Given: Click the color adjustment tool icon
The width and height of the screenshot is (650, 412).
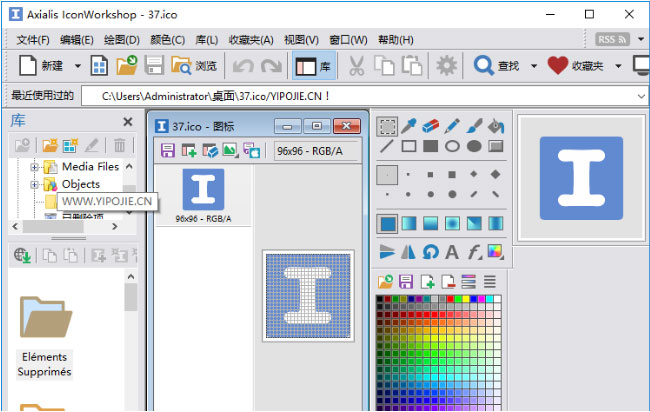Looking at the screenshot, I should tap(495, 251).
